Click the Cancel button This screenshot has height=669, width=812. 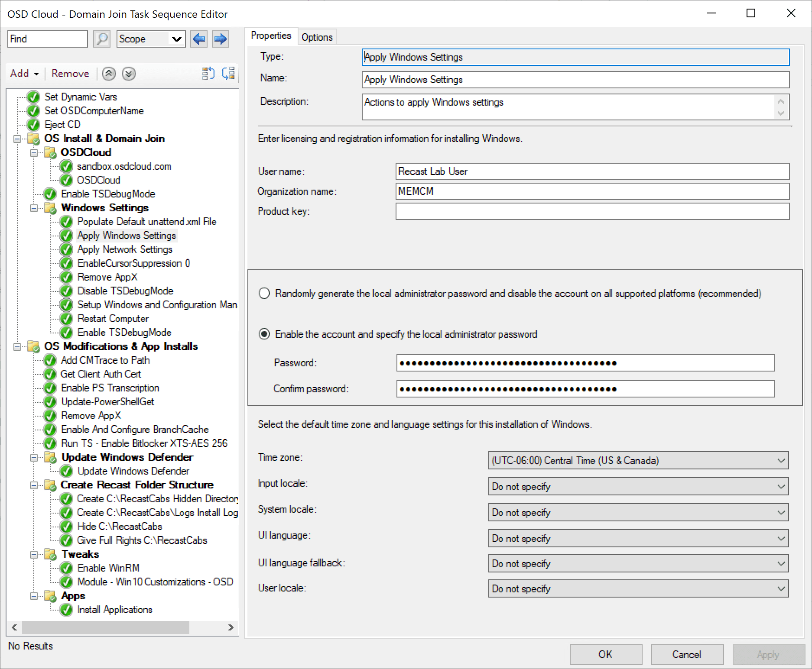(x=687, y=654)
